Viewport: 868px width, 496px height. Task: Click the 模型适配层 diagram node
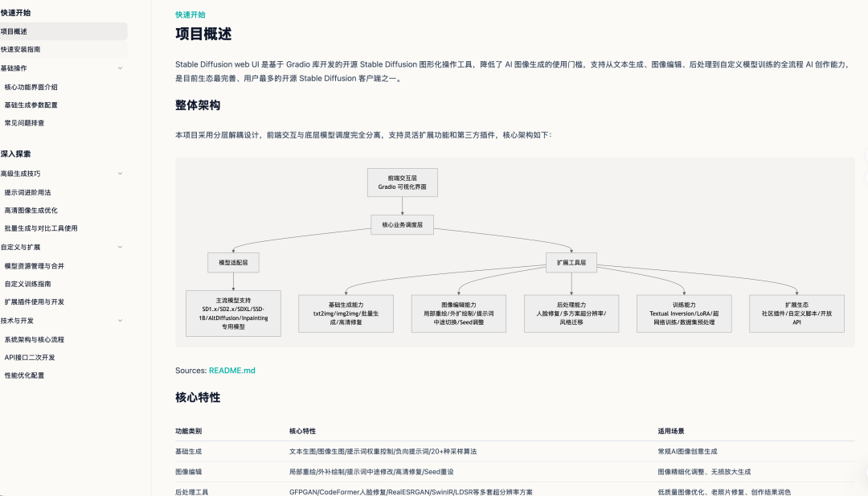[233, 262]
